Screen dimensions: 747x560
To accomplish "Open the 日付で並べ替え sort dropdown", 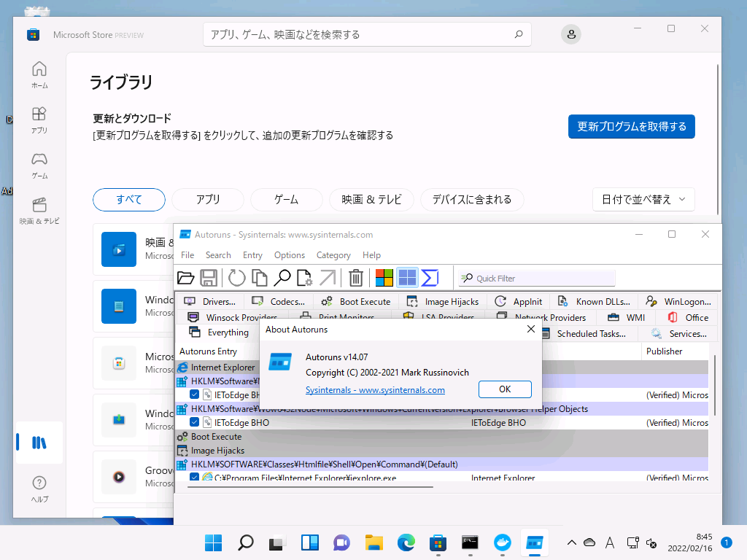I will click(x=643, y=199).
